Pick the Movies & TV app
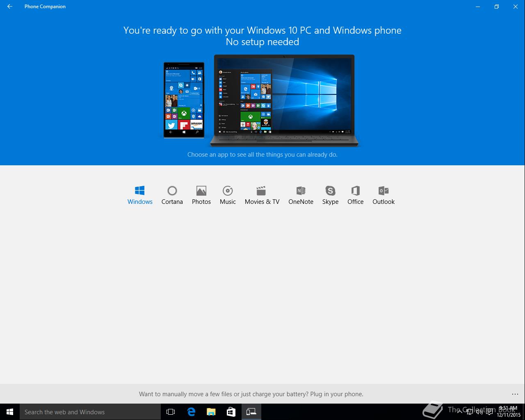The height and width of the screenshot is (420, 525). (x=262, y=195)
